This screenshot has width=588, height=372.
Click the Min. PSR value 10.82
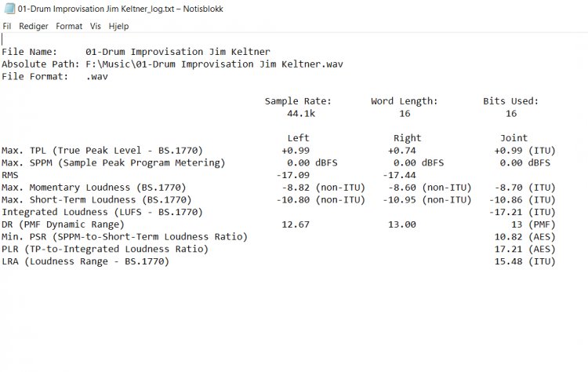pos(509,237)
